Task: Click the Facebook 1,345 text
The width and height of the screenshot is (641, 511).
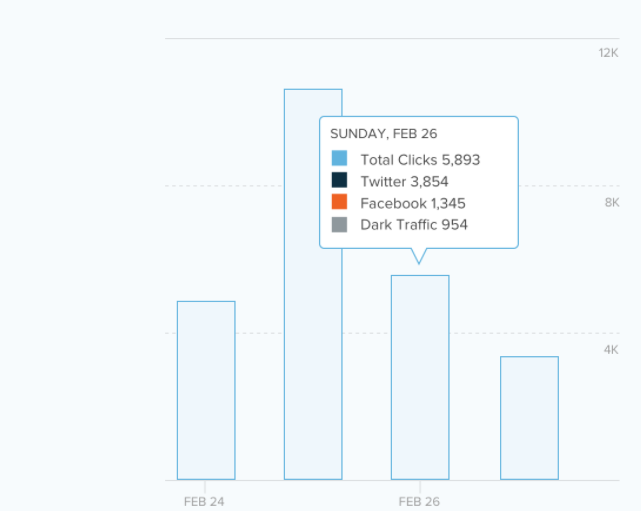Action: 413,203
